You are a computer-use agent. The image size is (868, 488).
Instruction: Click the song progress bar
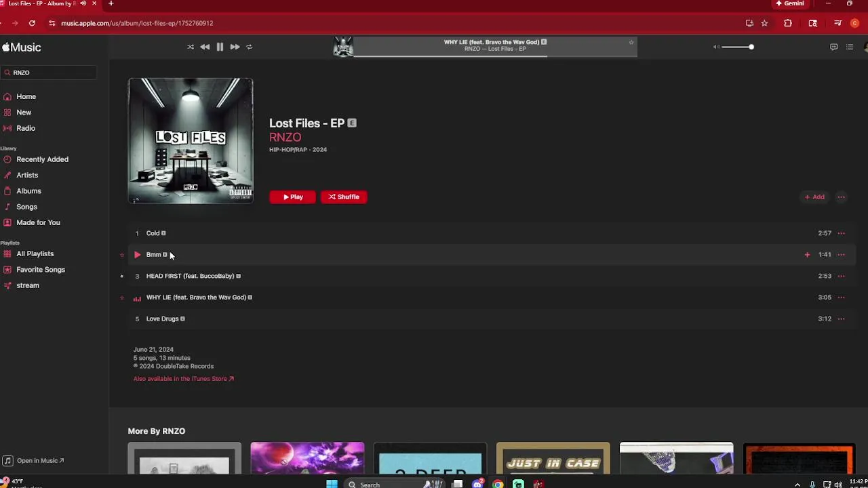(x=495, y=56)
